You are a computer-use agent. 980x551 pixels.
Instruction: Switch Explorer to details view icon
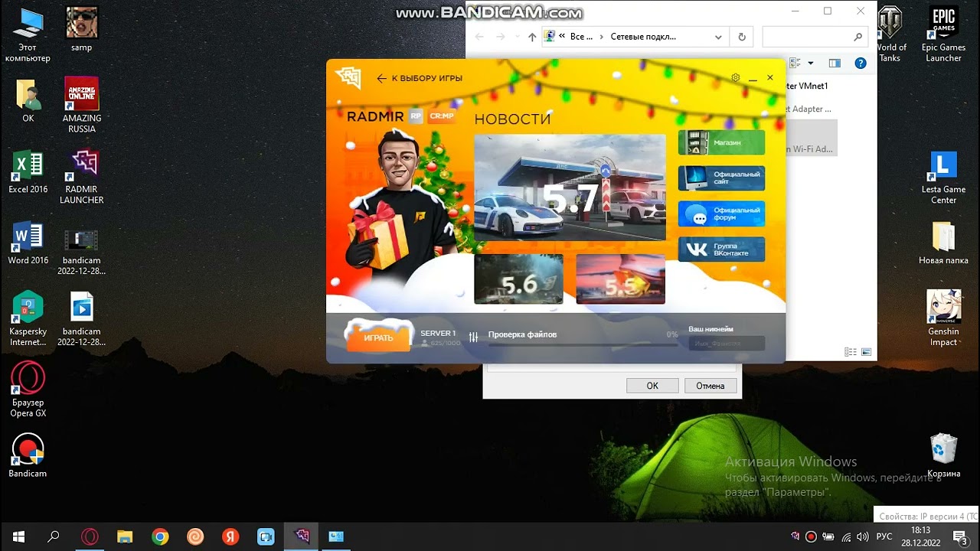[850, 352]
